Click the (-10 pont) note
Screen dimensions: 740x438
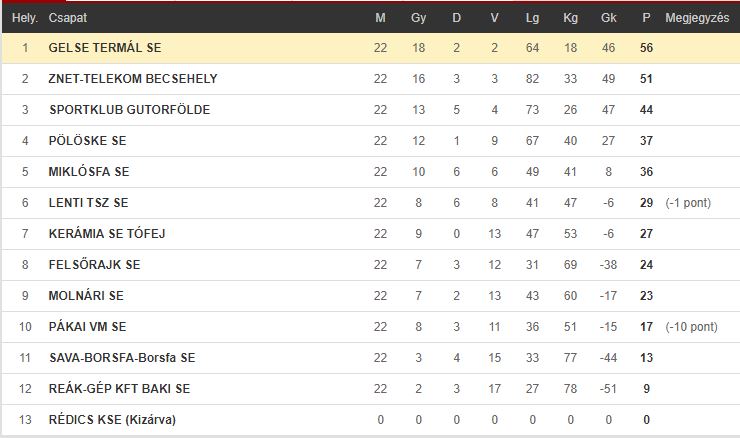pos(691,327)
